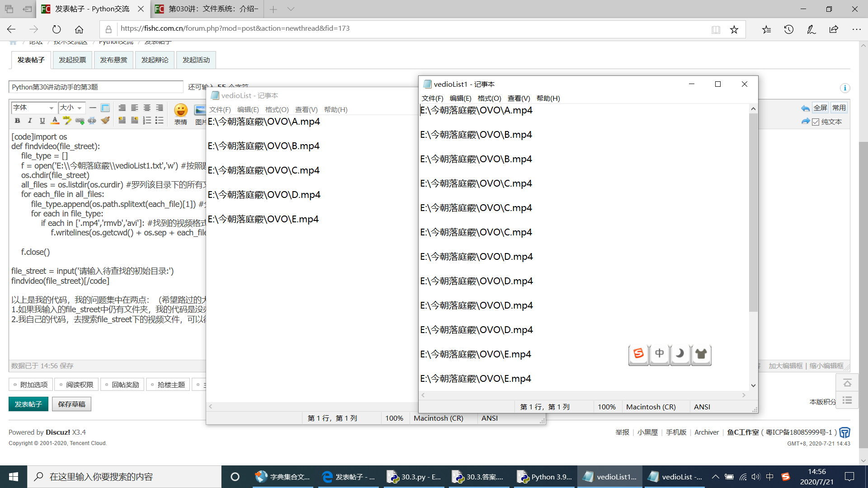Expand the 回帖奖励 section
868x488 pixels.
click(122, 385)
